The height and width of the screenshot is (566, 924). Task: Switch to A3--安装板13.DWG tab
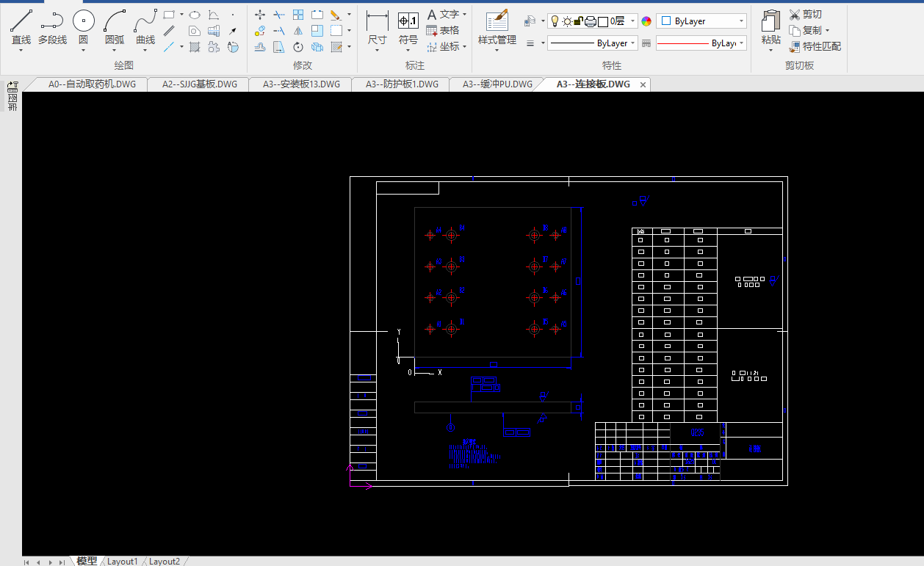[301, 84]
